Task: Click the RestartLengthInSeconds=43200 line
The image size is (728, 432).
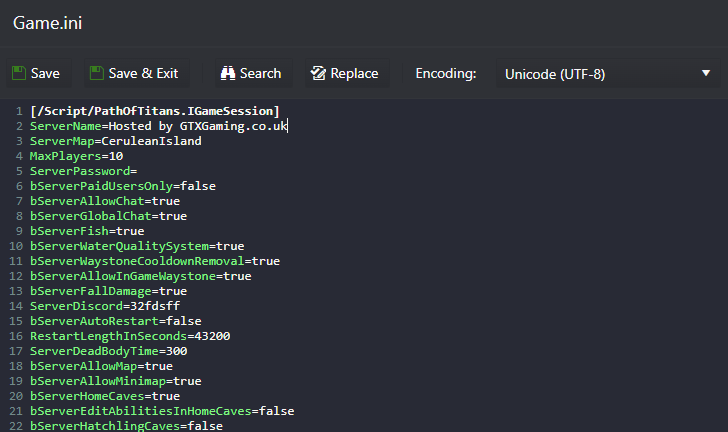Action: click(x=130, y=336)
